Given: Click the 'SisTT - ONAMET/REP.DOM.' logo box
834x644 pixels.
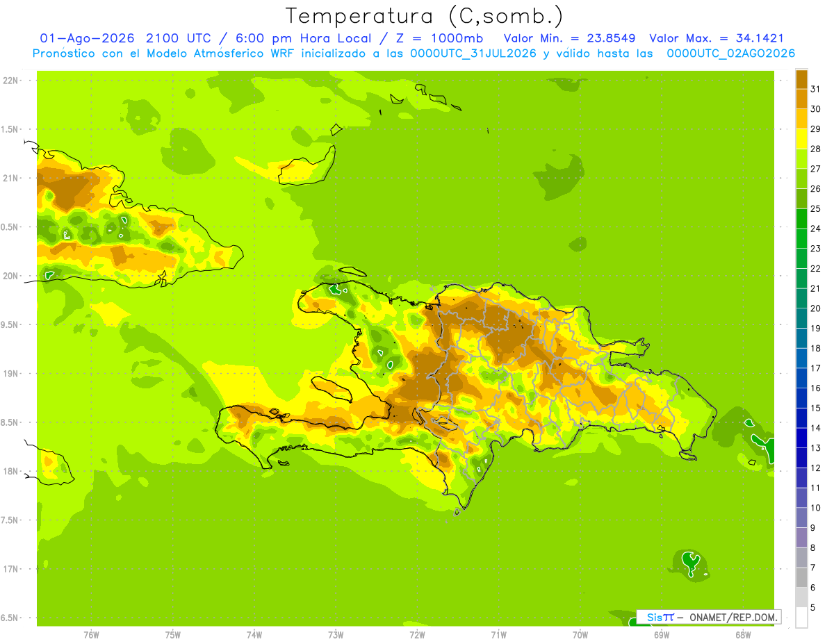Looking at the screenshot, I should click(x=709, y=617).
